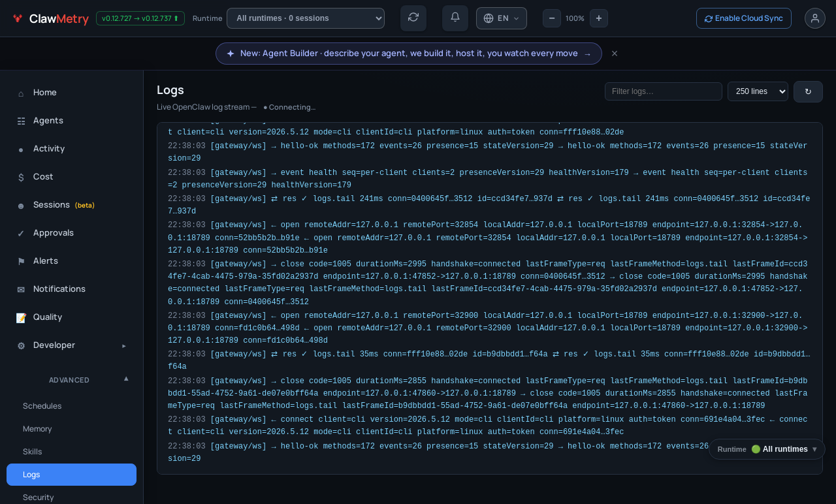Open Activity page
The height and width of the screenshot is (504, 836).
pos(72,149)
